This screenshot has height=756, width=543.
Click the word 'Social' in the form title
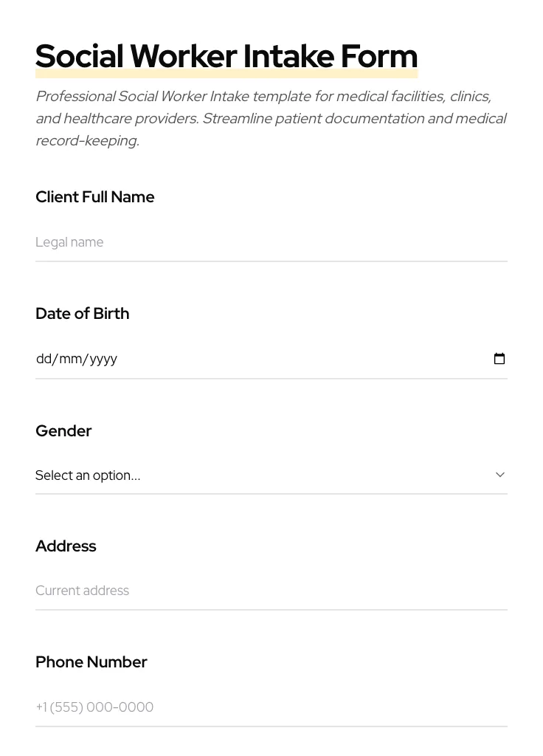(x=79, y=56)
